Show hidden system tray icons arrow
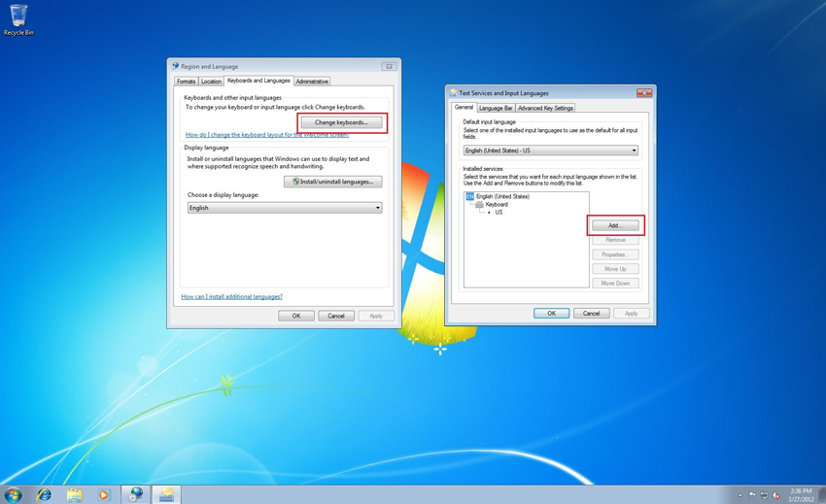Image resolution: width=826 pixels, height=504 pixels. click(740, 495)
